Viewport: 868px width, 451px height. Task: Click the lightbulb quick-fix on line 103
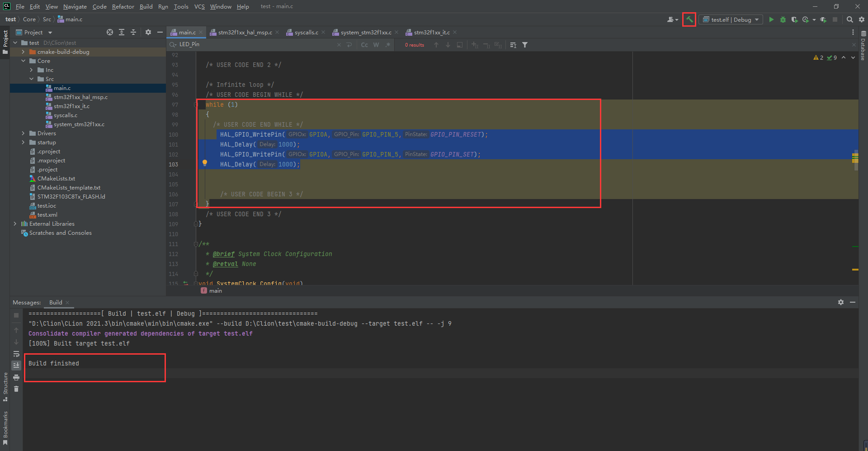205,163
